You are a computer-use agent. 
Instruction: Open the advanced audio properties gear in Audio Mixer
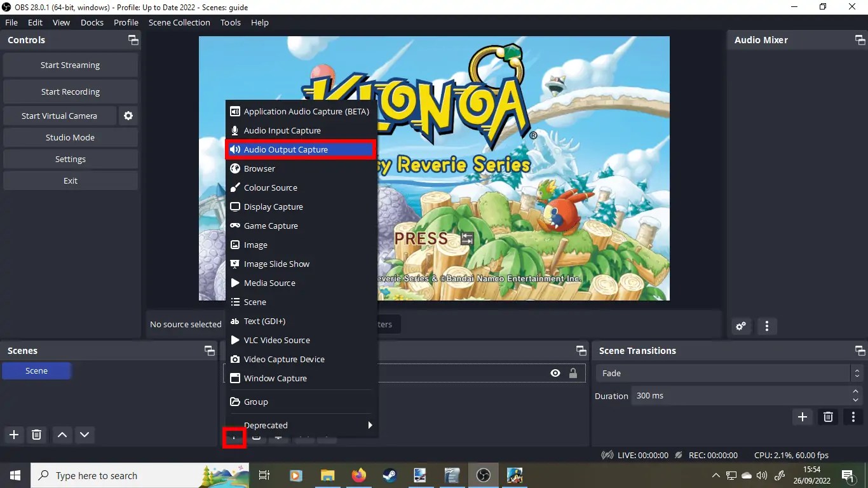tap(741, 326)
